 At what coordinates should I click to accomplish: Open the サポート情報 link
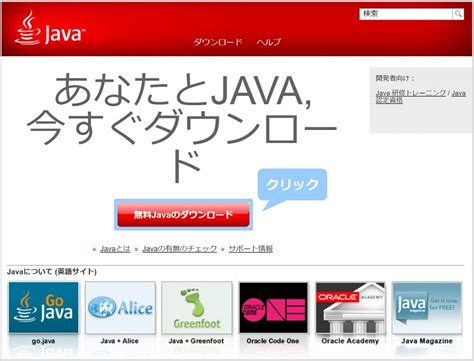tap(251, 249)
